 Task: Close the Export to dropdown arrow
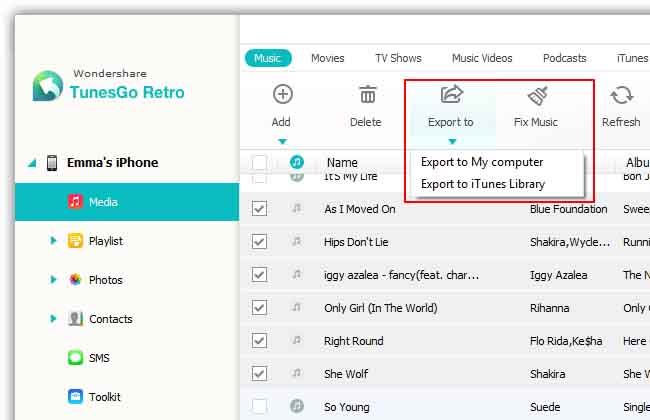pos(452,142)
